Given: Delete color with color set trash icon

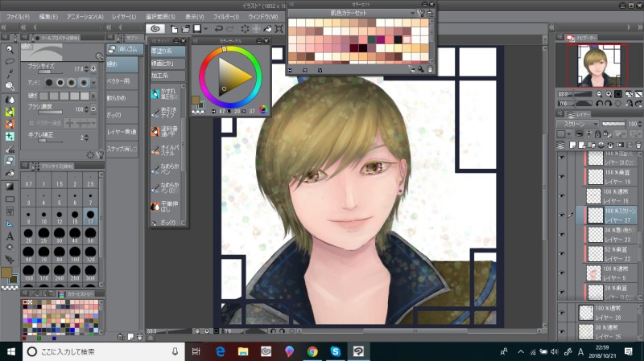Looking at the screenshot, I should coord(430,70).
